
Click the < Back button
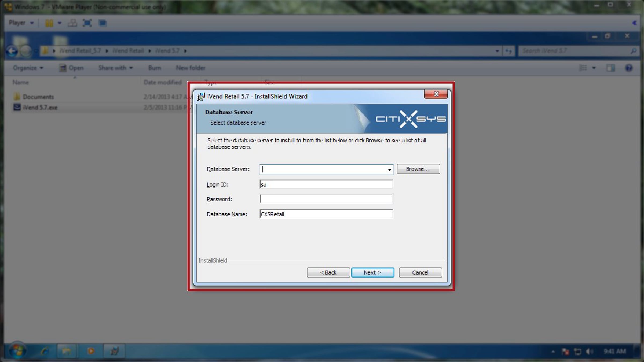pyautogui.click(x=328, y=272)
